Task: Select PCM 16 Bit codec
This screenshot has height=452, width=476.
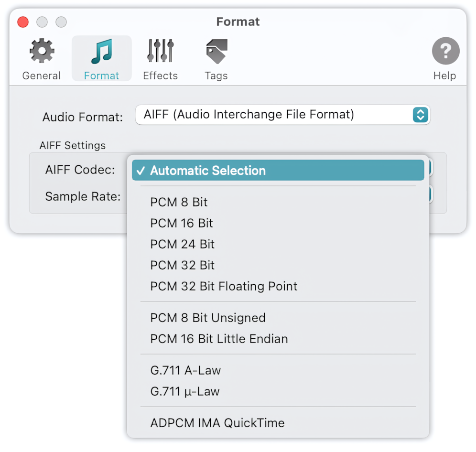Action: tap(278, 223)
